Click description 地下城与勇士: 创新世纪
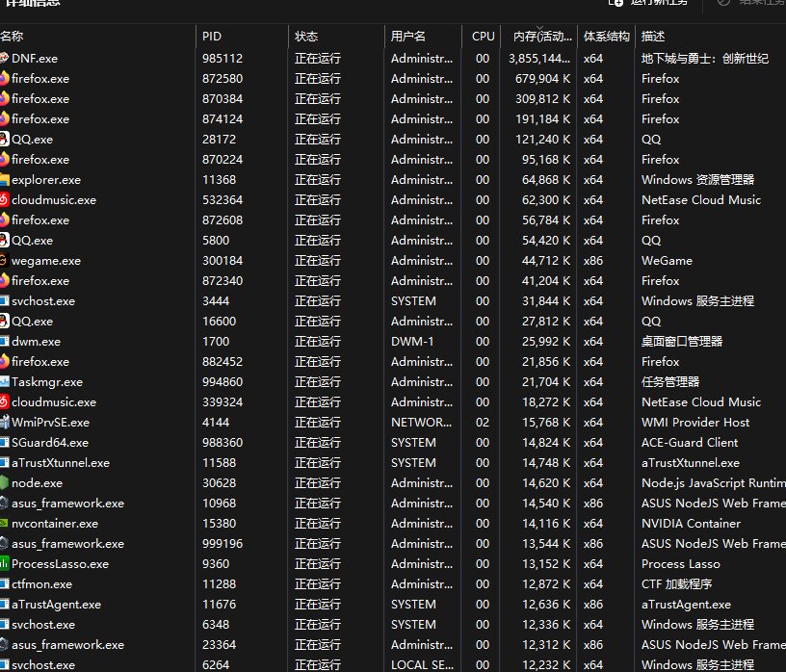This screenshot has width=786, height=672. click(x=705, y=58)
